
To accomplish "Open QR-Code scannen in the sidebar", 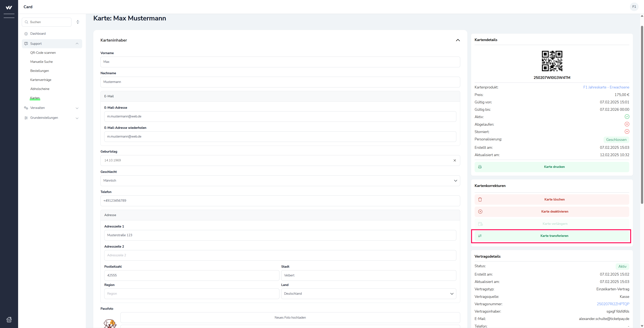I will pos(43,53).
